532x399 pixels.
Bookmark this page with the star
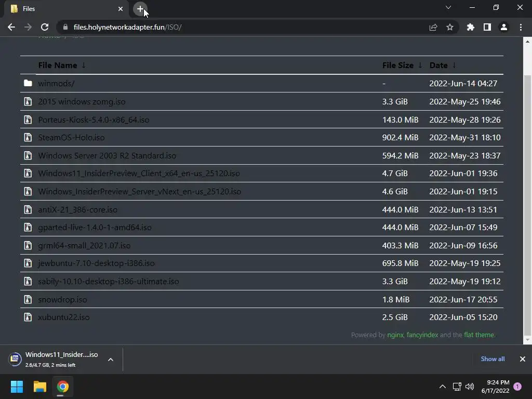(450, 27)
